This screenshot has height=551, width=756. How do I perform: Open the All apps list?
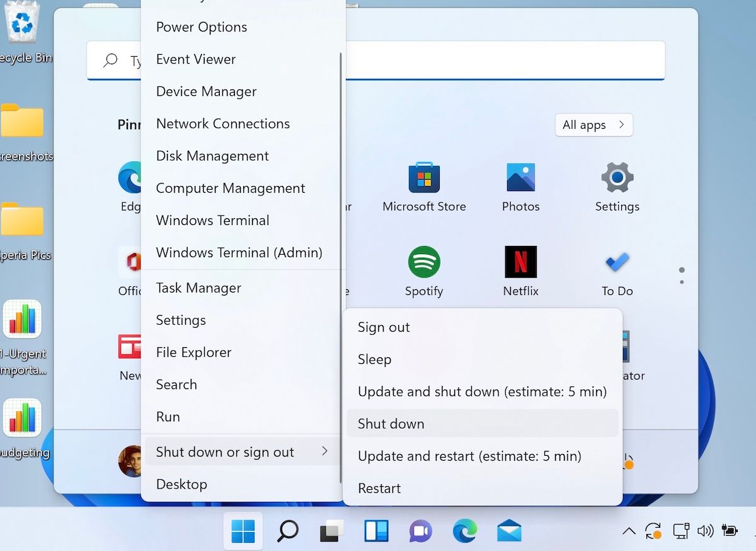(x=593, y=125)
